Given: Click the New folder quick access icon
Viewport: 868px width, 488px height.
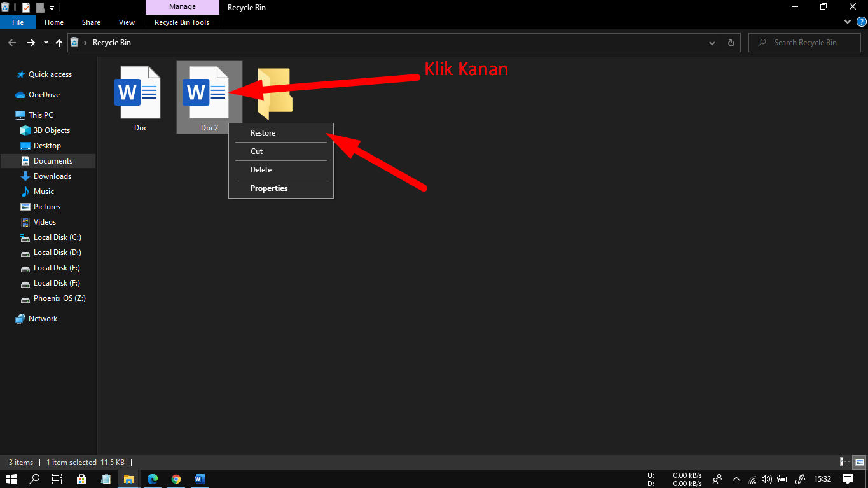Looking at the screenshot, I should click(x=41, y=8).
